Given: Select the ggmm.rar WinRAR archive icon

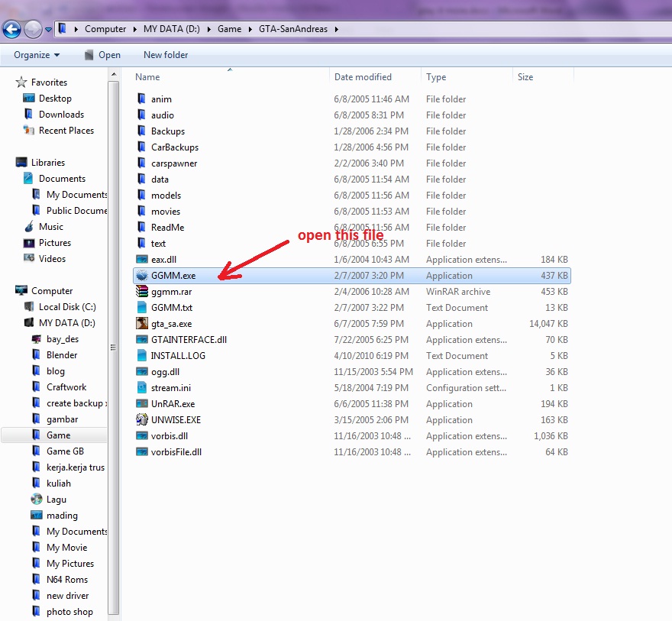Looking at the screenshot, I should (x=142, y=292).
